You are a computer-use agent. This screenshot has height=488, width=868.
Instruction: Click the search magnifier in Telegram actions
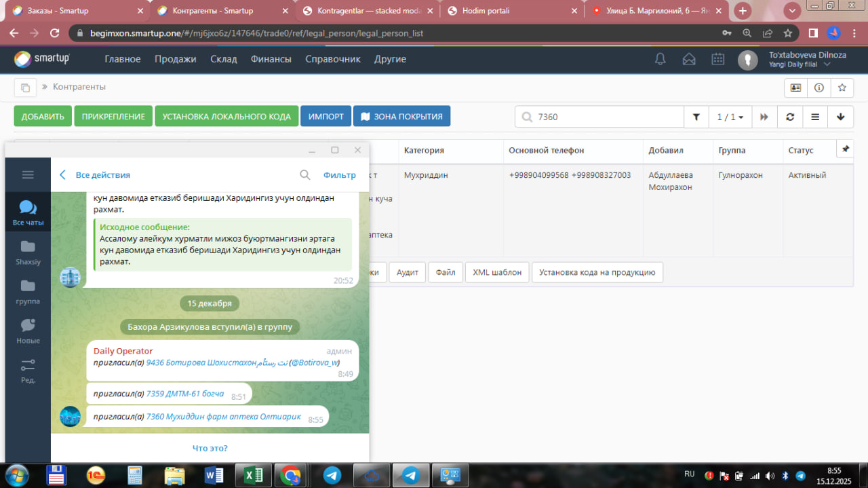click(x=305, y=175)
